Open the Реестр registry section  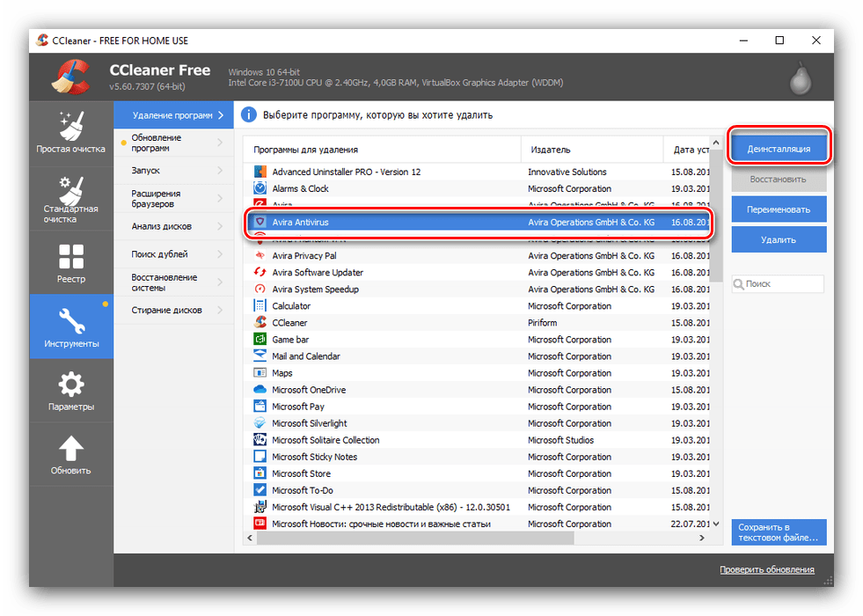[70, 262]
